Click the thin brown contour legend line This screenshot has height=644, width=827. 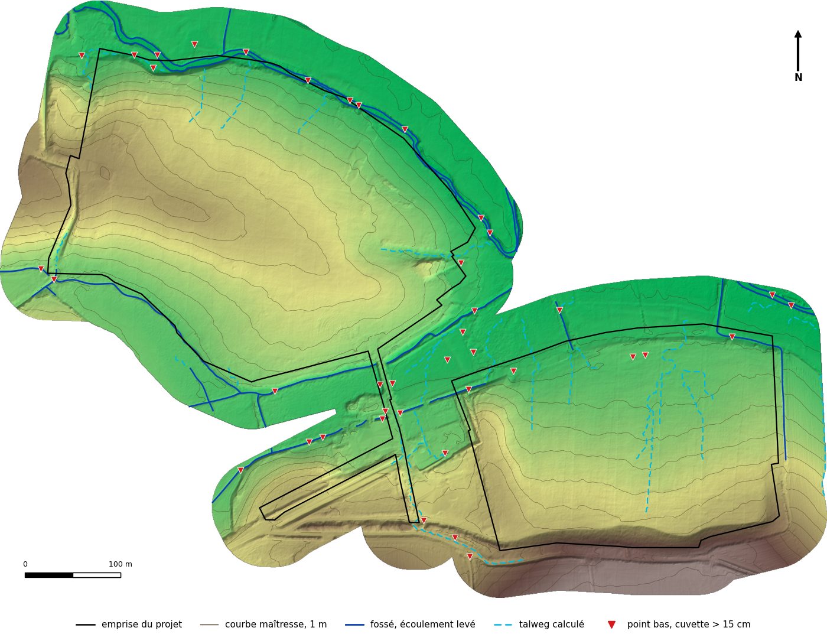(x=209, y=625)
